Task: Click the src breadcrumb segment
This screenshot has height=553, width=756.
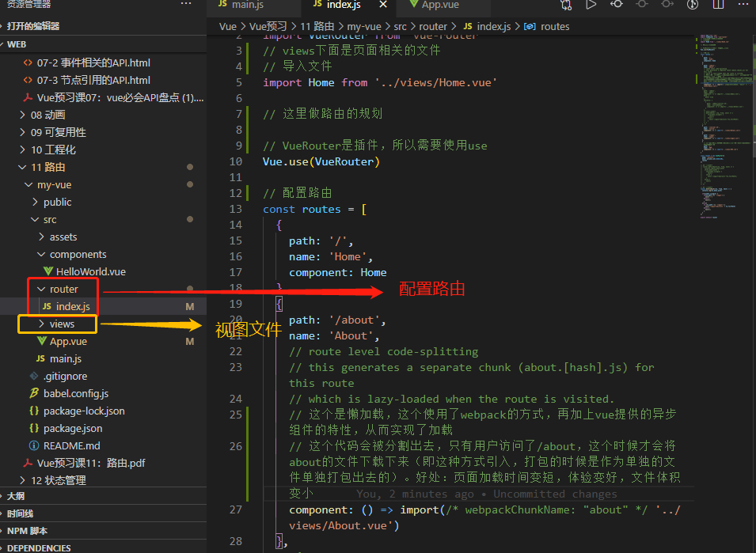Action: click(x=401, y=26)
